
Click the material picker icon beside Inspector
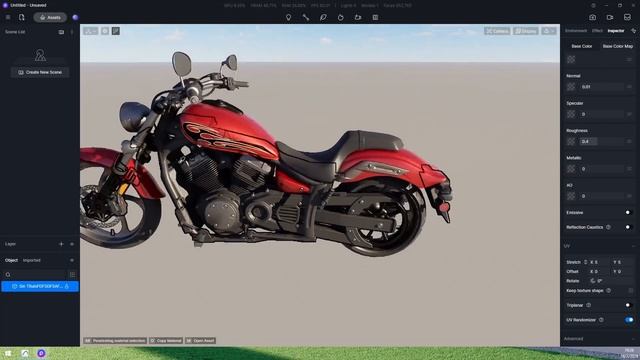coord(633,31)
